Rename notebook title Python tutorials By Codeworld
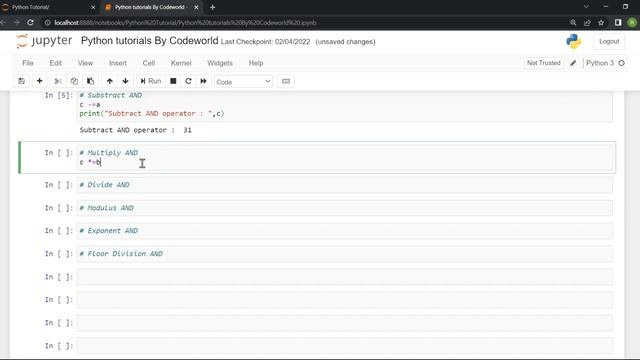The height and width of the screenshot is (360, 640). click(x=149, y=41)
